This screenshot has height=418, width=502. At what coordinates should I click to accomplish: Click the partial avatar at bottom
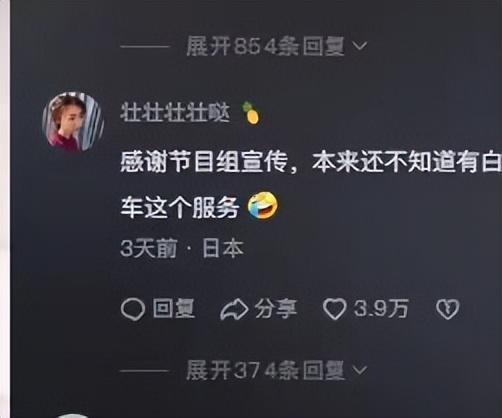[74, 415]
